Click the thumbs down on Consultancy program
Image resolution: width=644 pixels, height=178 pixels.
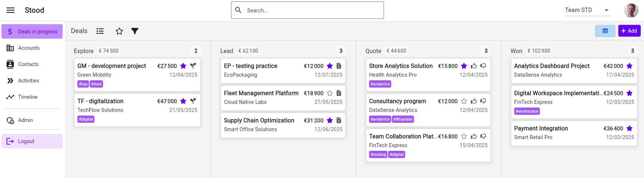pos(483,101)
